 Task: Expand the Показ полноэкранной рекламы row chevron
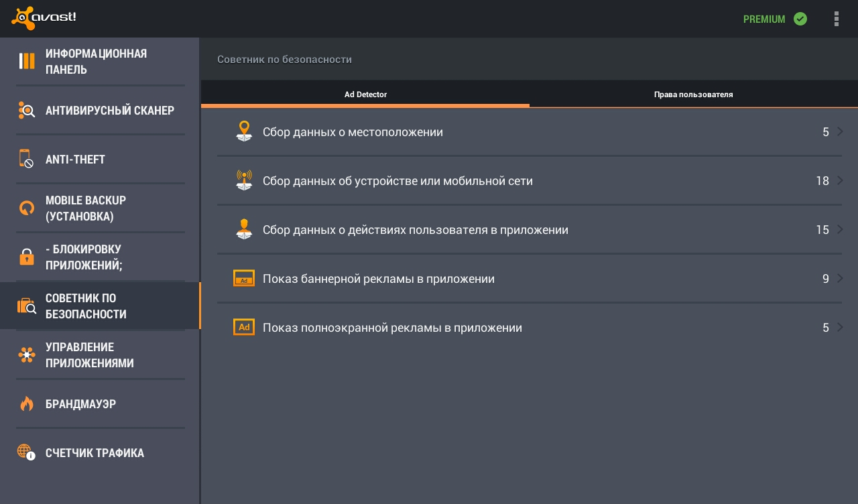[840, 327]
